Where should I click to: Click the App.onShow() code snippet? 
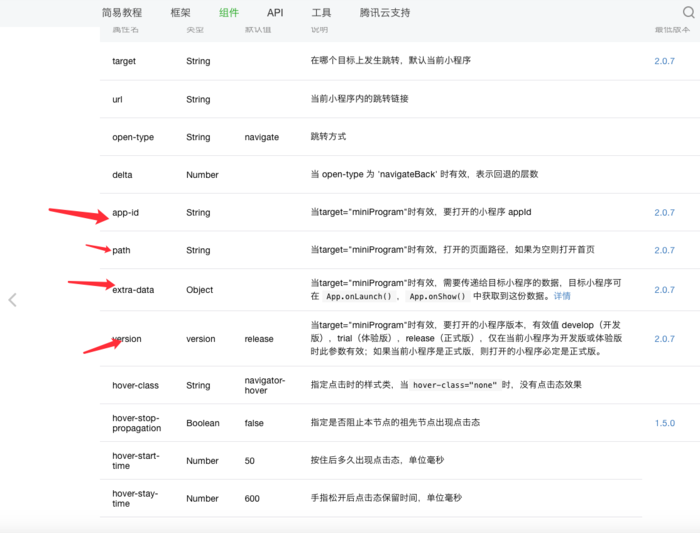pos(438,297)
